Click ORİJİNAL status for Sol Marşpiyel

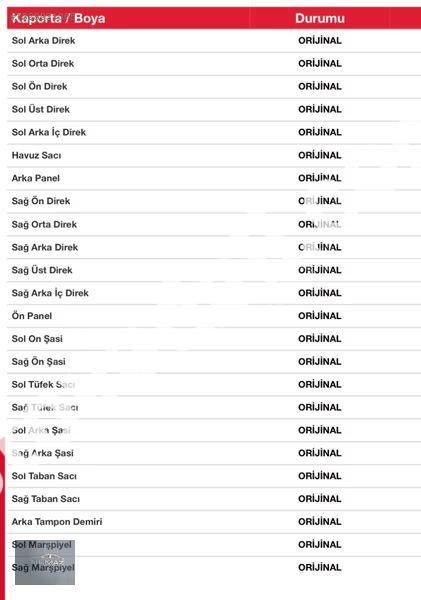[x=320, y=545]
